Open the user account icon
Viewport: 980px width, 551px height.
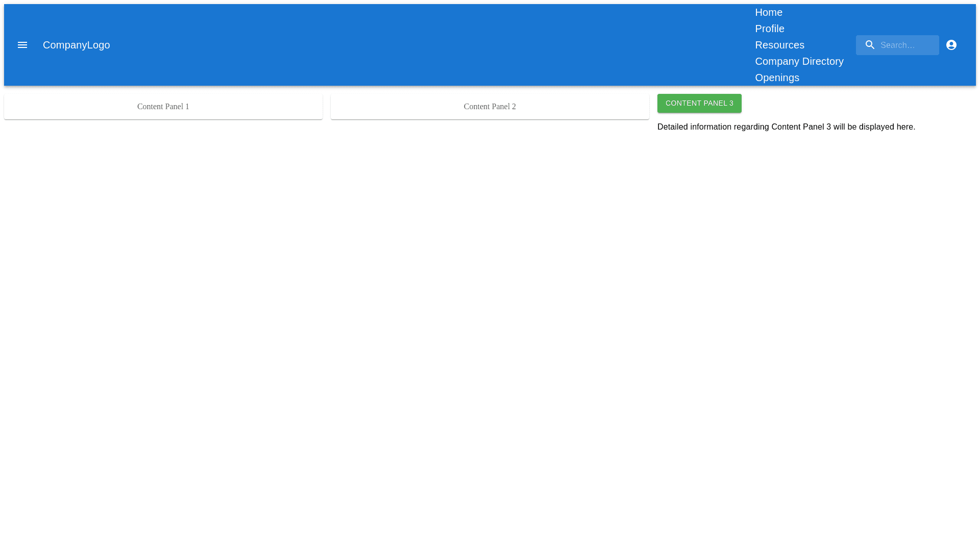951,45
